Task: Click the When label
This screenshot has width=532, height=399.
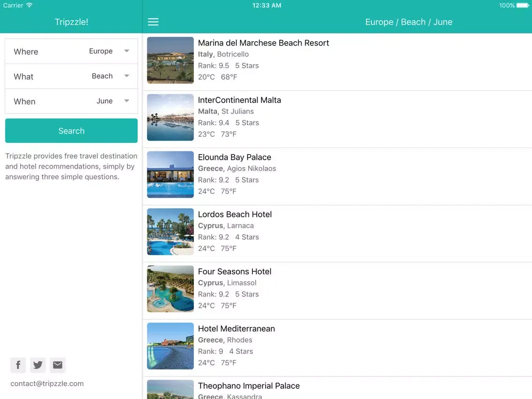Action: pos(24,102)
